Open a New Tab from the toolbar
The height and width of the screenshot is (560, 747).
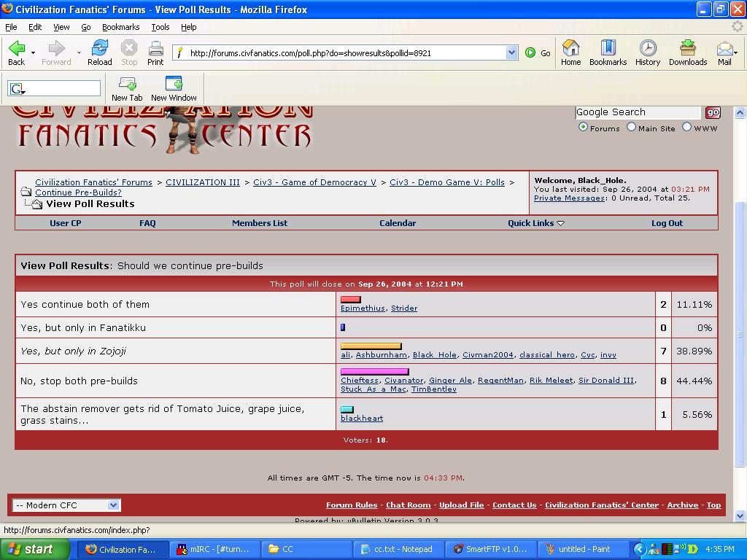point(127,84)
